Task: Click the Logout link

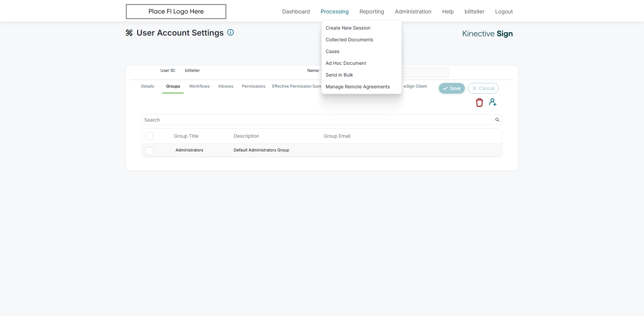Action: pos(504,11)
